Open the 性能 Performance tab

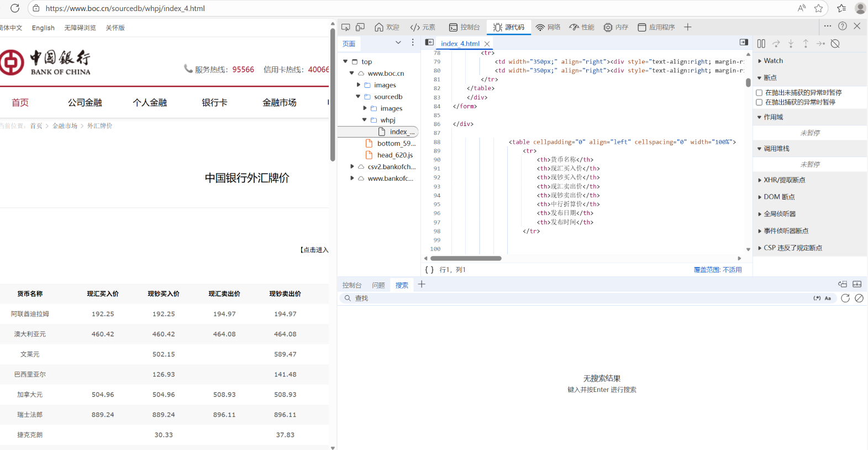pyautogui.click(x=582, y=27)
